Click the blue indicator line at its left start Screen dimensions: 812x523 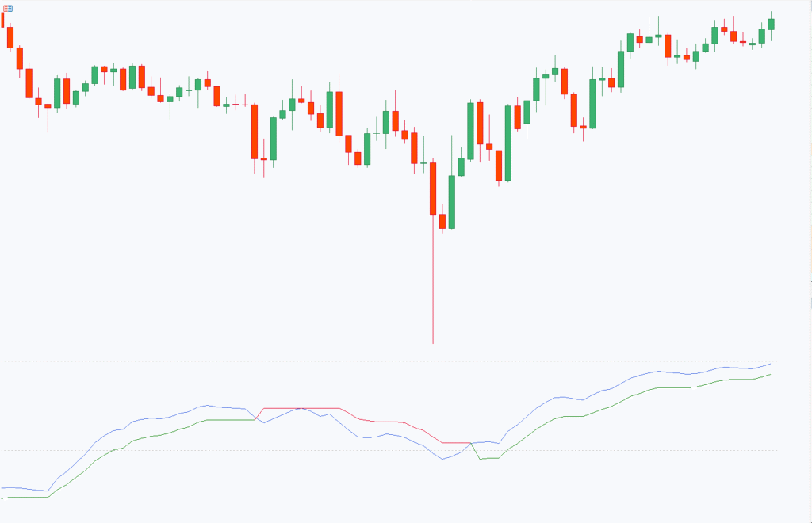point(4,487)
